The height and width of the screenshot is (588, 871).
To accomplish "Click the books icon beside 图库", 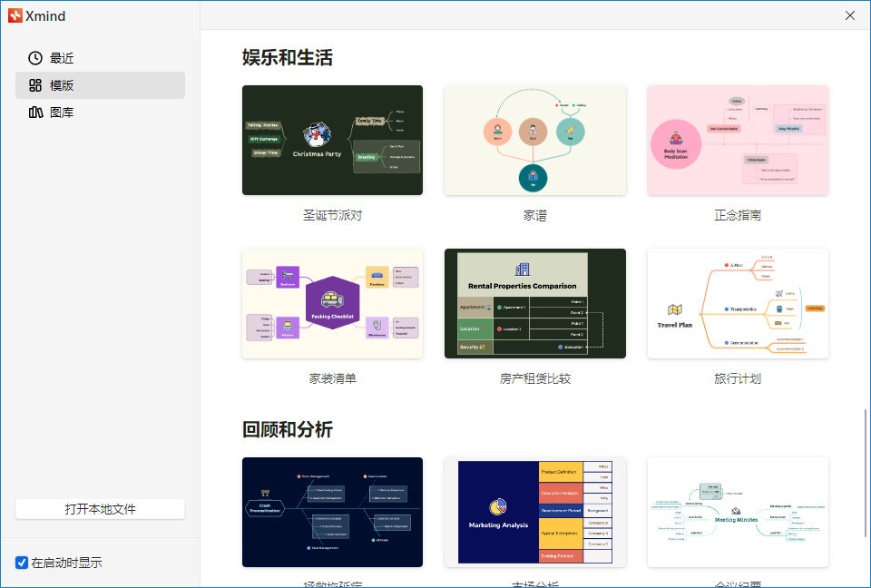I will (35, 113).
